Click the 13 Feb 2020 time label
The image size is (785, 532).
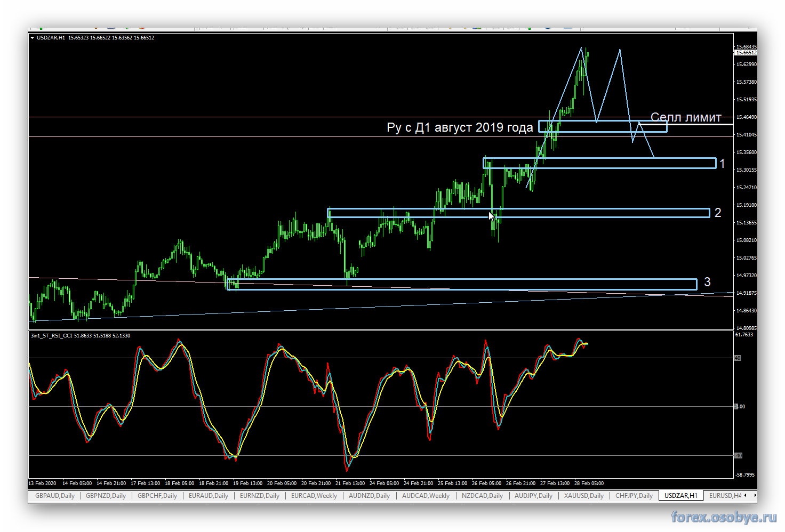pos(42,483)
